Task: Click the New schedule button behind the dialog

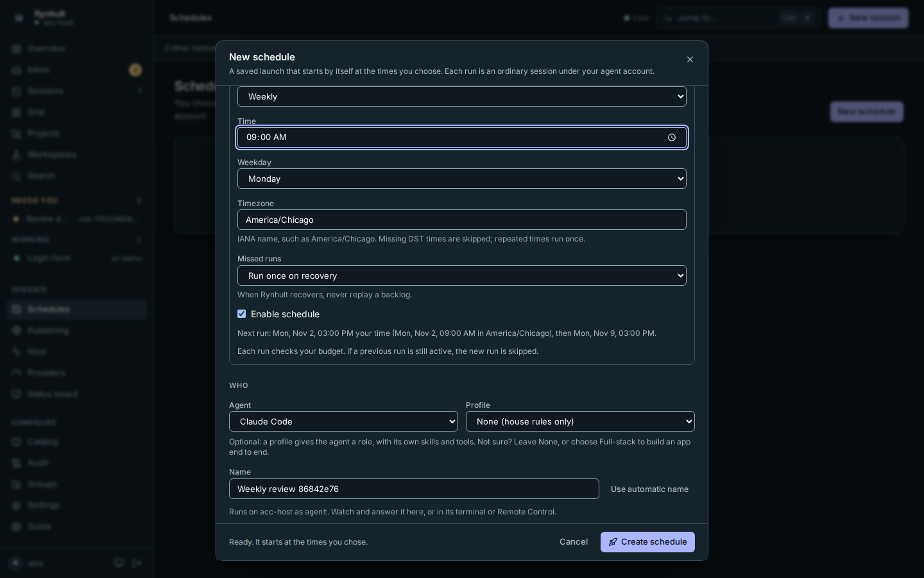Action: click(866, 112)
